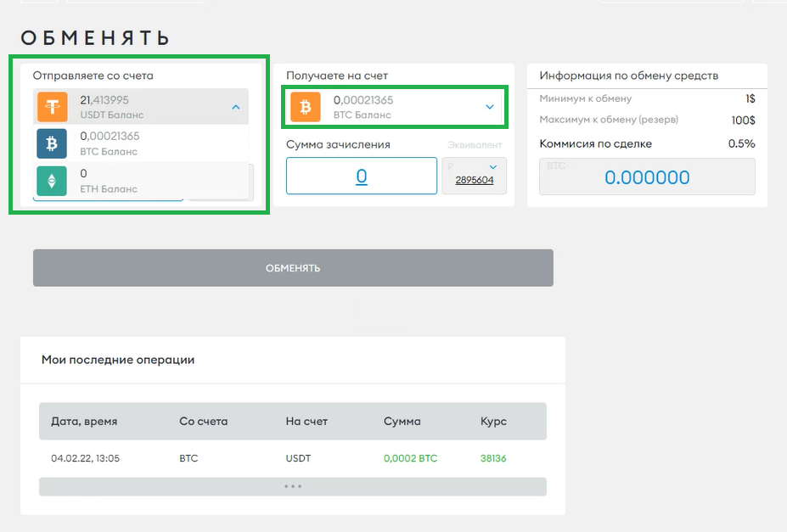Expand the receiving account dropdown chevron
Image resolution: width=787 pixels, height=532 pixels.
coord(489,107)
